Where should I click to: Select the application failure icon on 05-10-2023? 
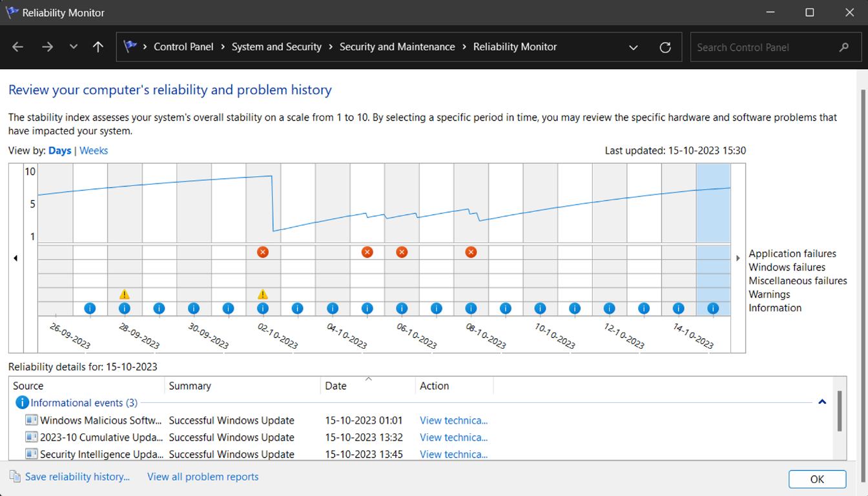[367, 252]
